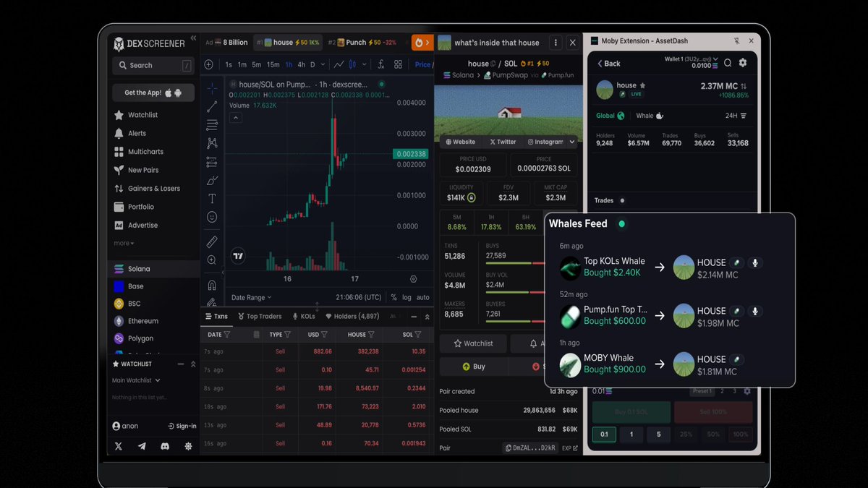The height and width of the screenshot is (488, 868).
Task: Select the 4h chart timeframe
Action: tap(301, 64)
